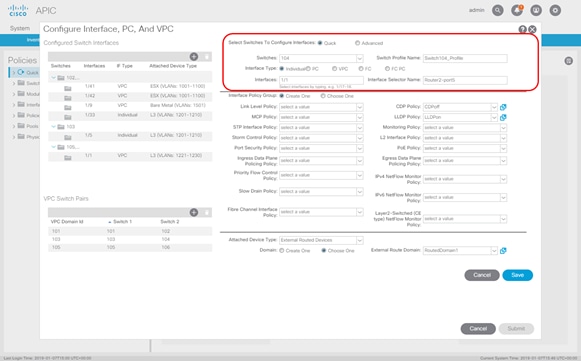Delete selected configured switch interface trash icon
The image size is (581, 361).
coord(207,57)
